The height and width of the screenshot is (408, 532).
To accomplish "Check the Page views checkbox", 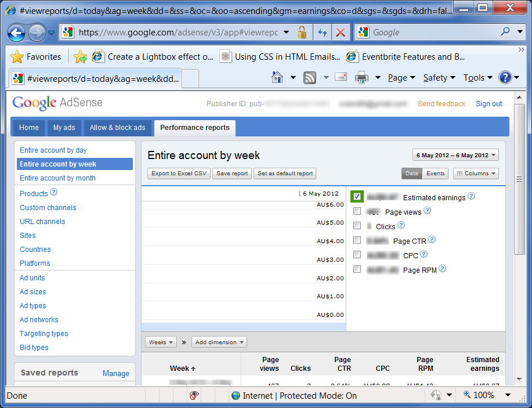I will 357,211.
